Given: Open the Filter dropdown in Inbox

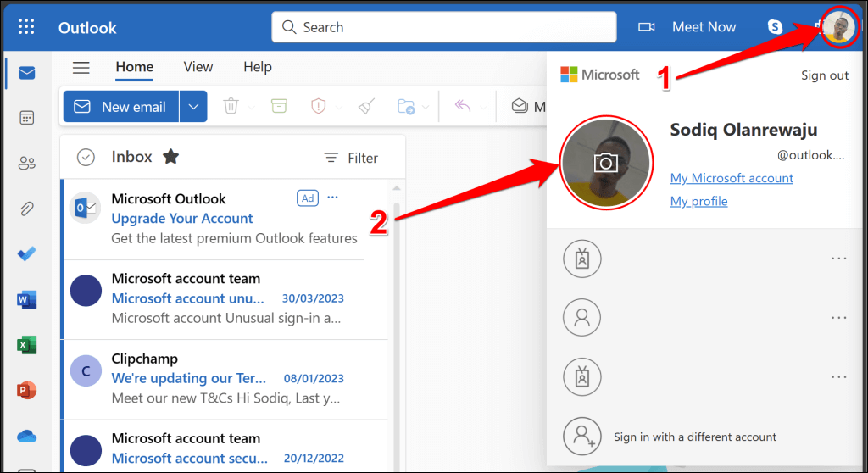Looking at the screenshot, I should (x=351, y=158).
